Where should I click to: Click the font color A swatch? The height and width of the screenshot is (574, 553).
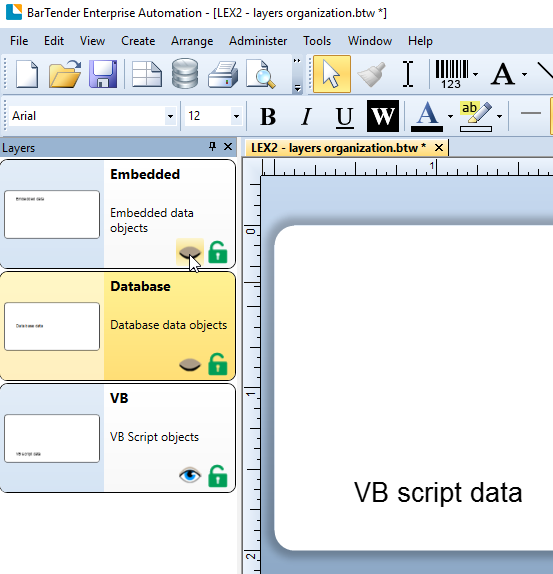(427, 116)
